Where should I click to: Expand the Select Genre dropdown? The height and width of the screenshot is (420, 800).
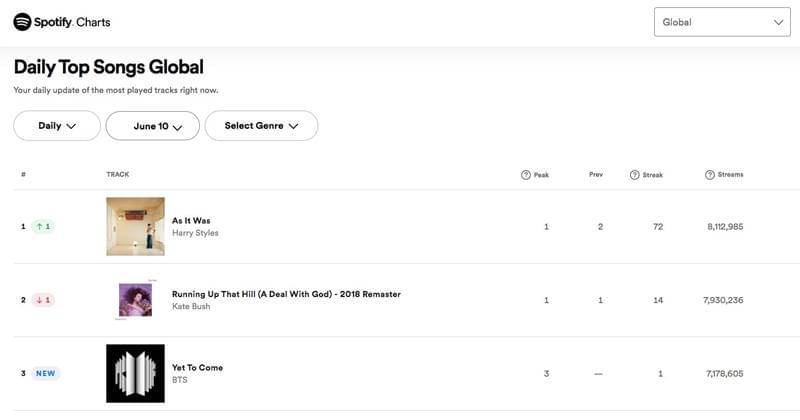coord(261,126)
